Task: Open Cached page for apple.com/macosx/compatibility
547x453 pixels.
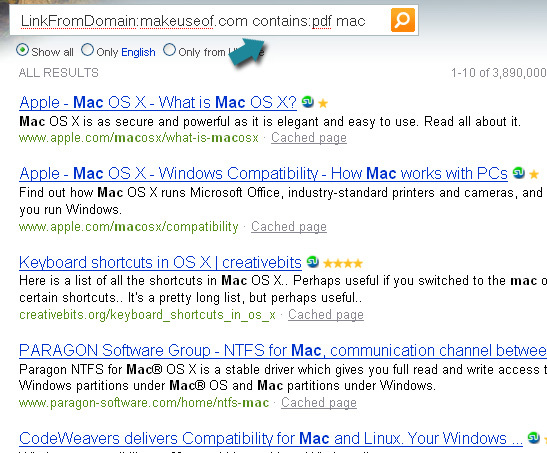Action: pyautogui.click(x=289, y=227)
